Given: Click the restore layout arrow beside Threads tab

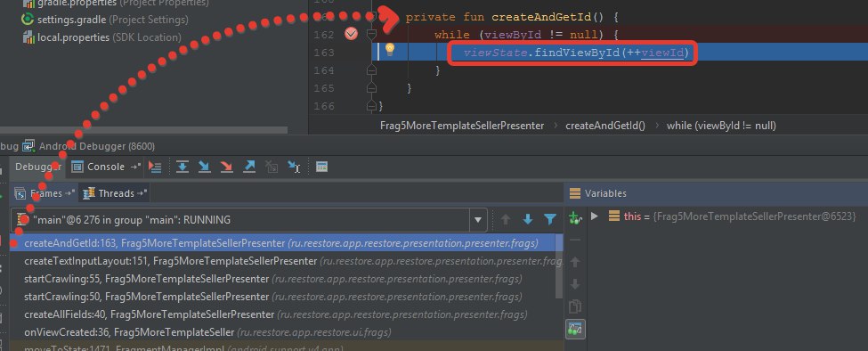Looking at the screenshot, I should pyautogui.click(x=142, y=193).
